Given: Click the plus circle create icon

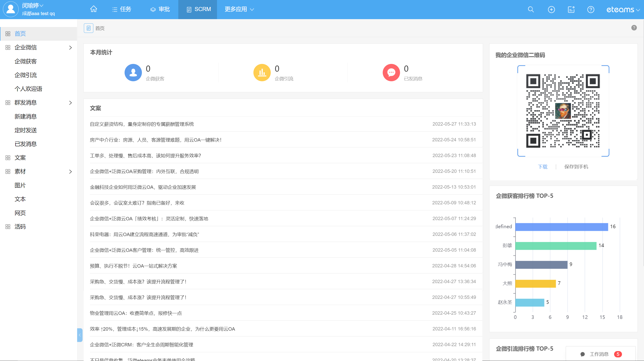Looking at the screenshot, I should (x=551, y=9).
